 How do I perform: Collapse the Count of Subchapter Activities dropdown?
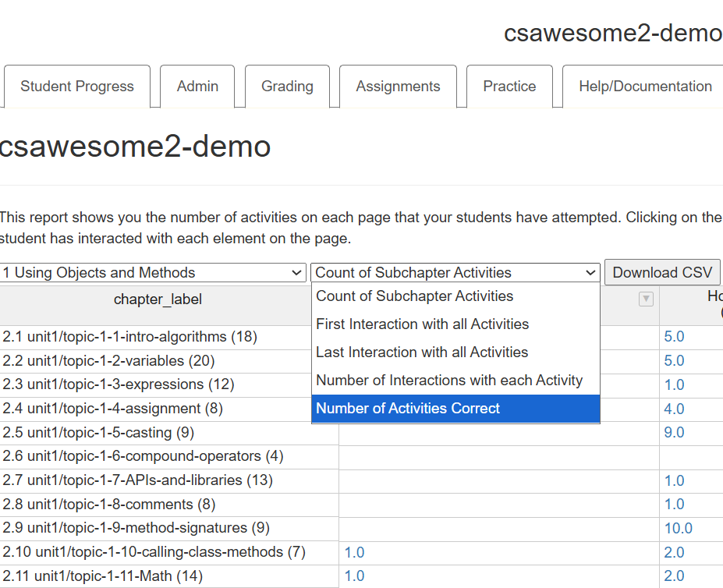tap(455, 273)
